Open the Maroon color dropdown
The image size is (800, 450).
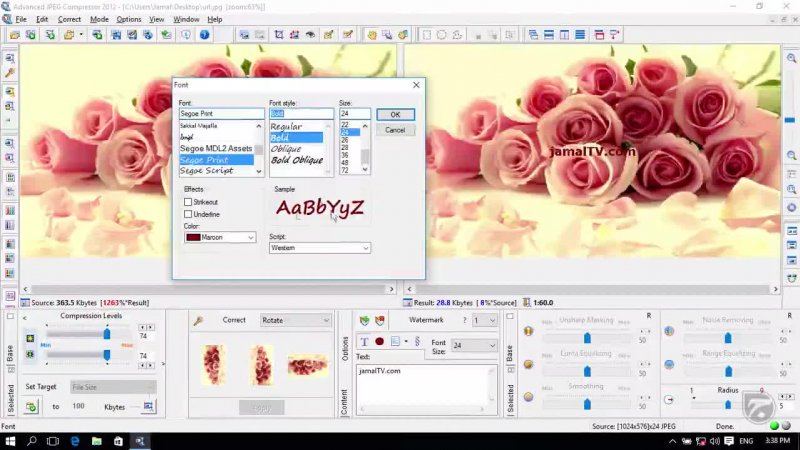click(x=251, y=238)
